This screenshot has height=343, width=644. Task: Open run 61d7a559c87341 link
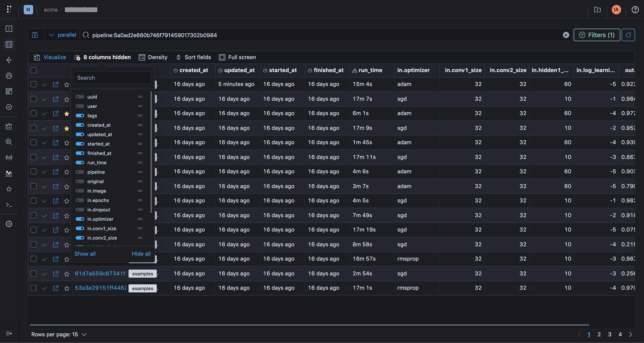[101, 274]
